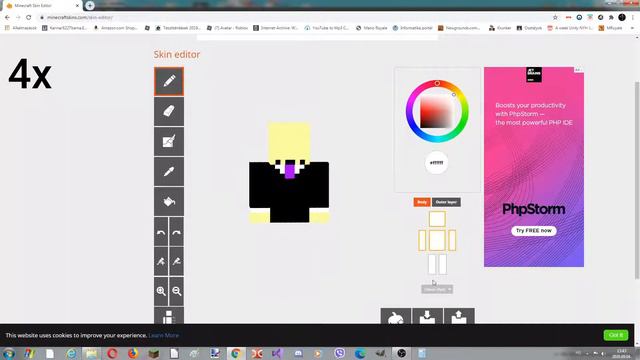Switch to the Outer layer tab
Screen dimensions: 640x360
click(446, 202)
